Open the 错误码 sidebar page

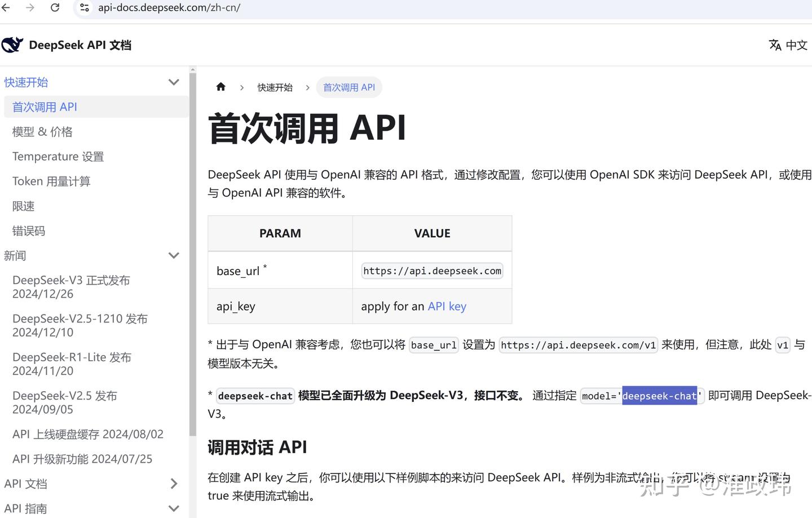click(28, 231)
